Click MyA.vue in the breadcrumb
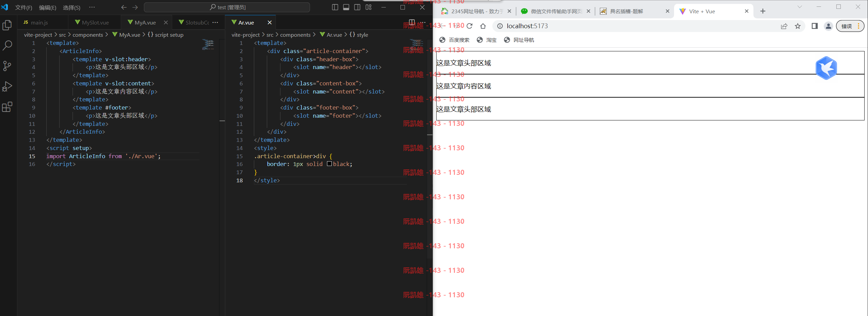868x316 pixels. point(129,35)
